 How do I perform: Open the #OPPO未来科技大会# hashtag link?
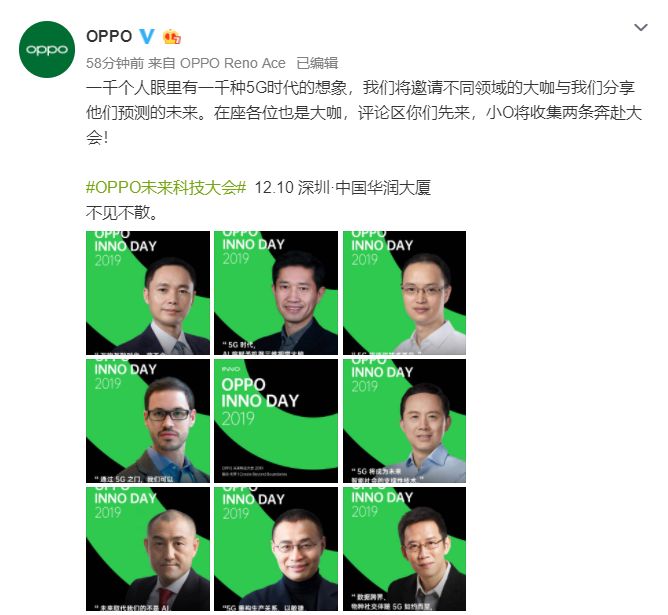(x=166, y=187)
